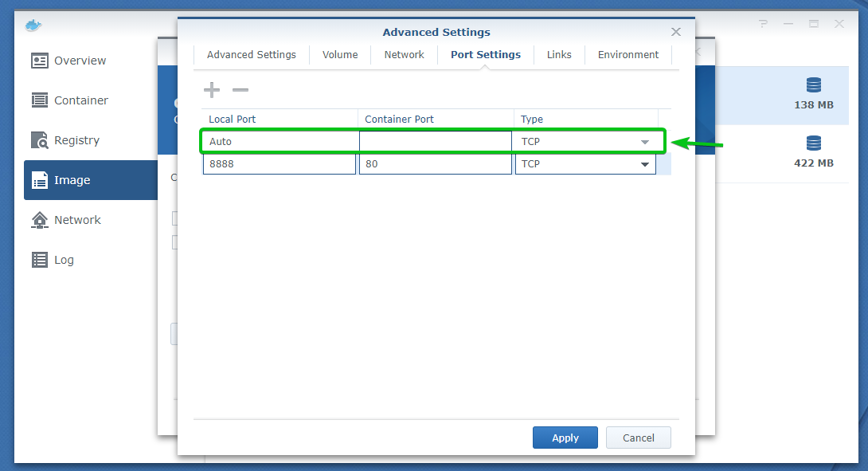Open the Log section

pyautogui.click(x=64, y=260)
